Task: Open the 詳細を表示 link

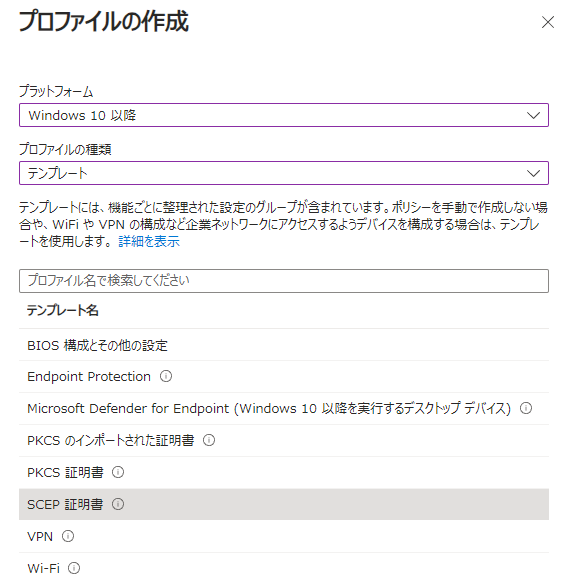Action: (149, 241)
